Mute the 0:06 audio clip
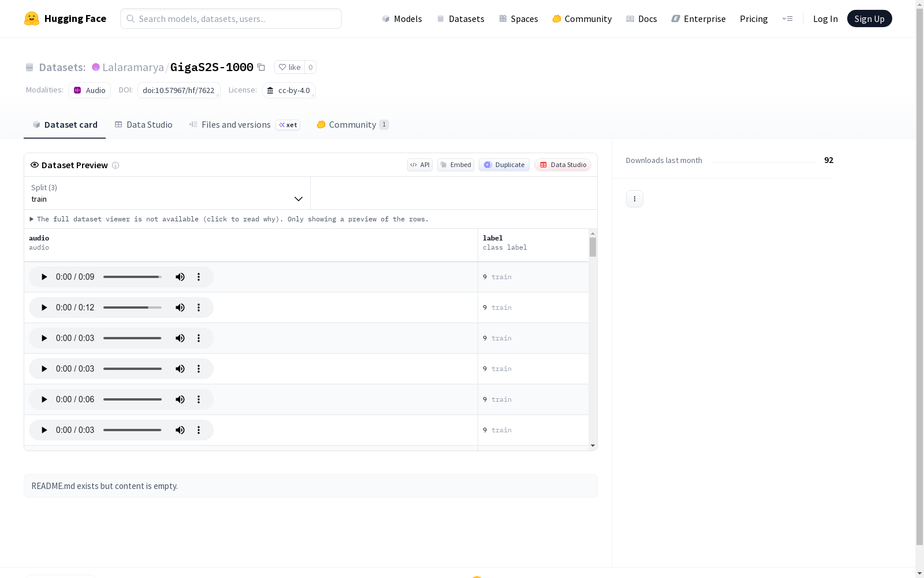This screenshot has height=578, width=924. [x=180, y=399]
